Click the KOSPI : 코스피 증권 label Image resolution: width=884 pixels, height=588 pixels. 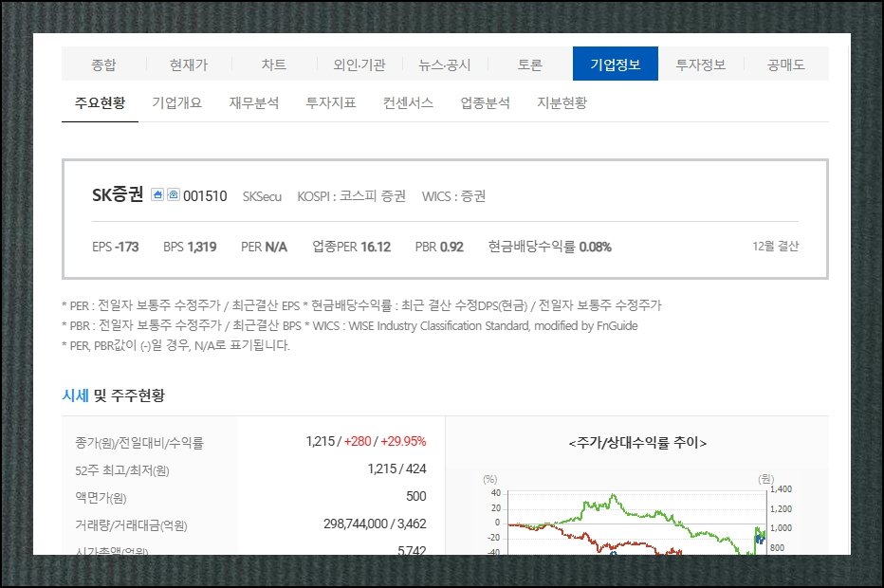click(351, 195)
